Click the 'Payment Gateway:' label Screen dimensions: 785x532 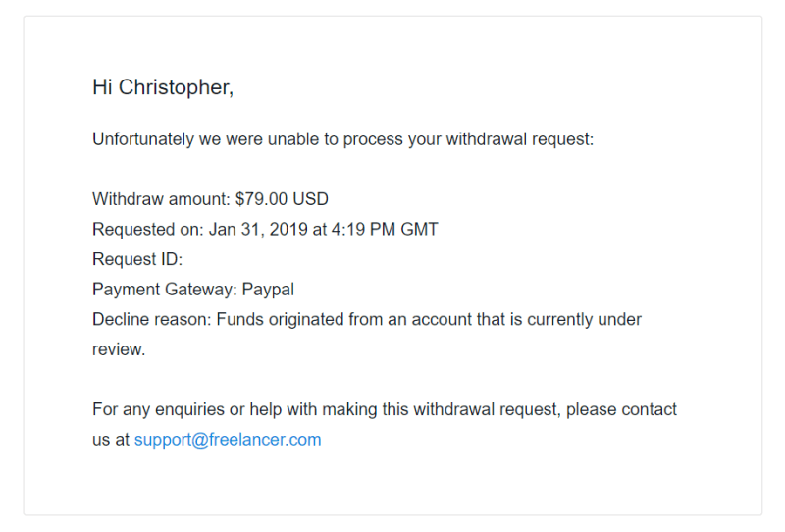coord(165,289)
